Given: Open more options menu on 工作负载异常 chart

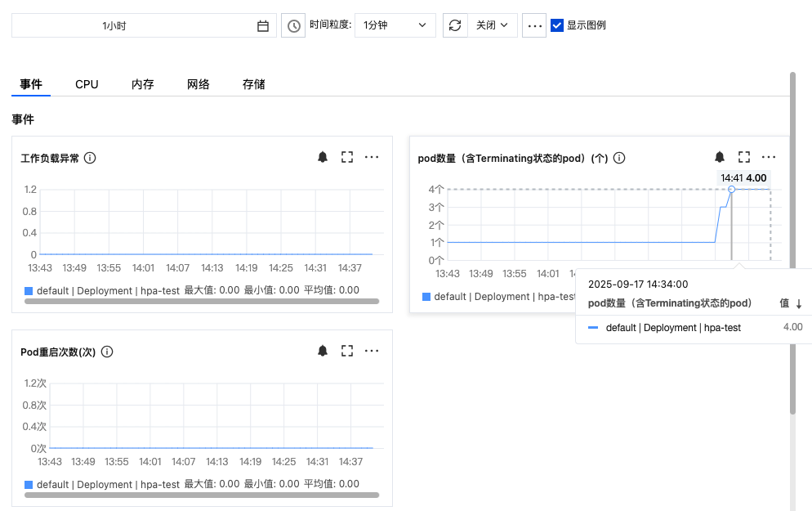Looking at the screenshot, I should point(372,157).
